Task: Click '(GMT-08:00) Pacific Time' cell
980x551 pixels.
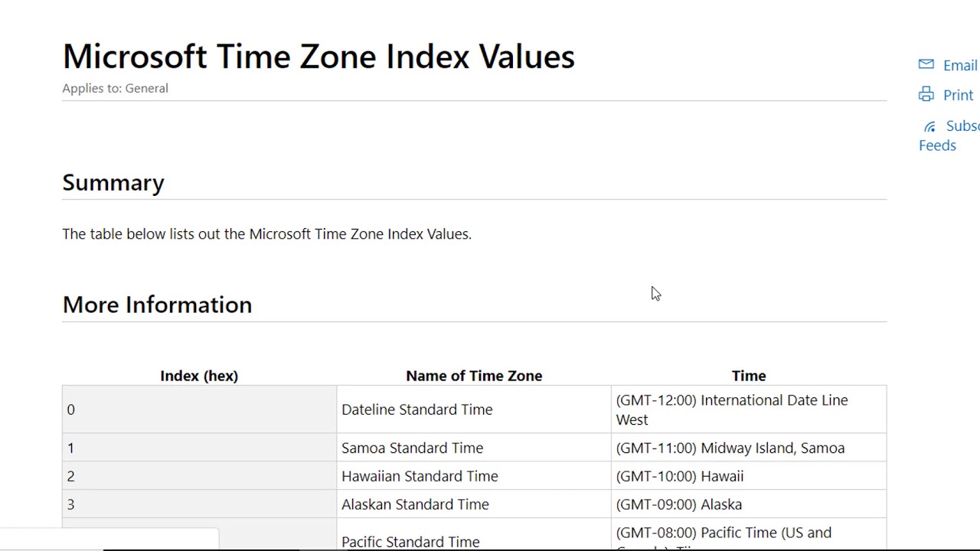Action: [x=749, y=536]
